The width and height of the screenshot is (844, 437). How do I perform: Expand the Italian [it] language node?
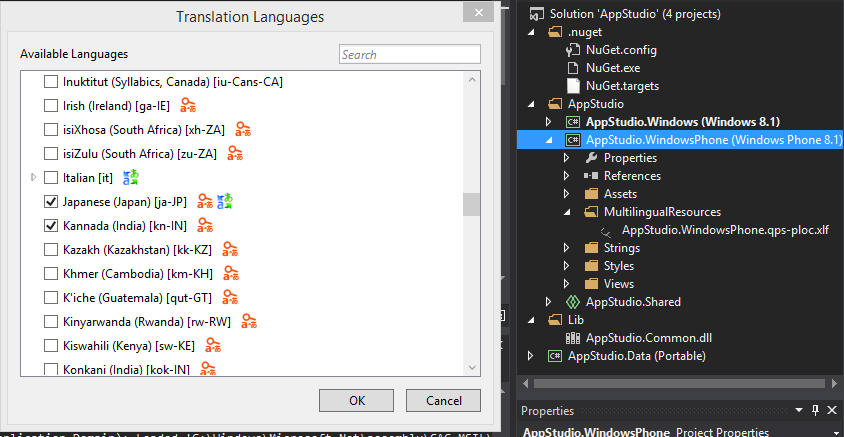(x=33, y=177)
